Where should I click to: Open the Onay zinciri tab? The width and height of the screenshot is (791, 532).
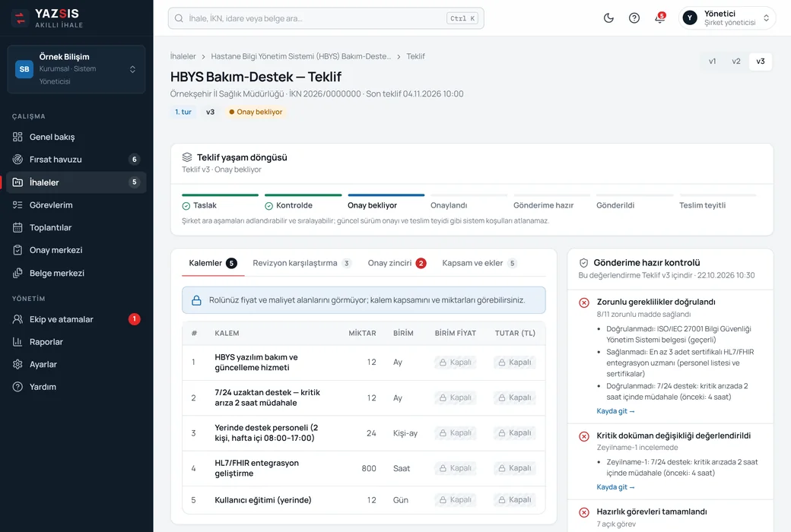pyautogui.click(x=396, y=263)
